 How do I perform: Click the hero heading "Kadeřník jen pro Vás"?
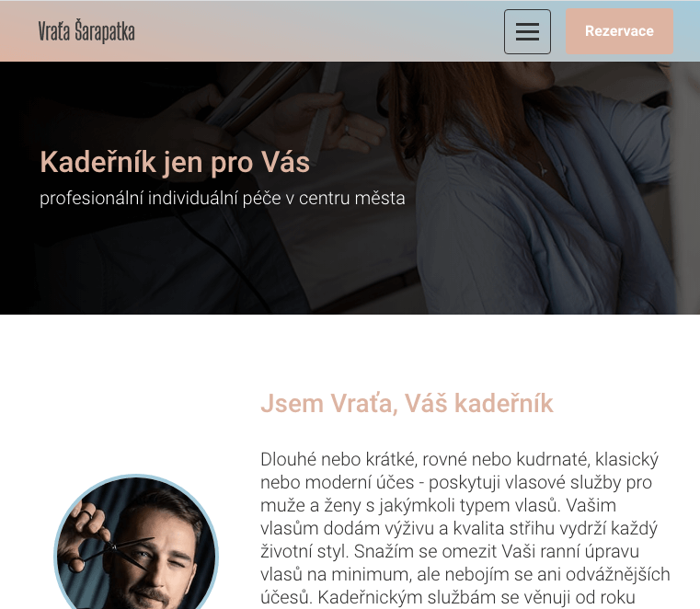(175, 162)
